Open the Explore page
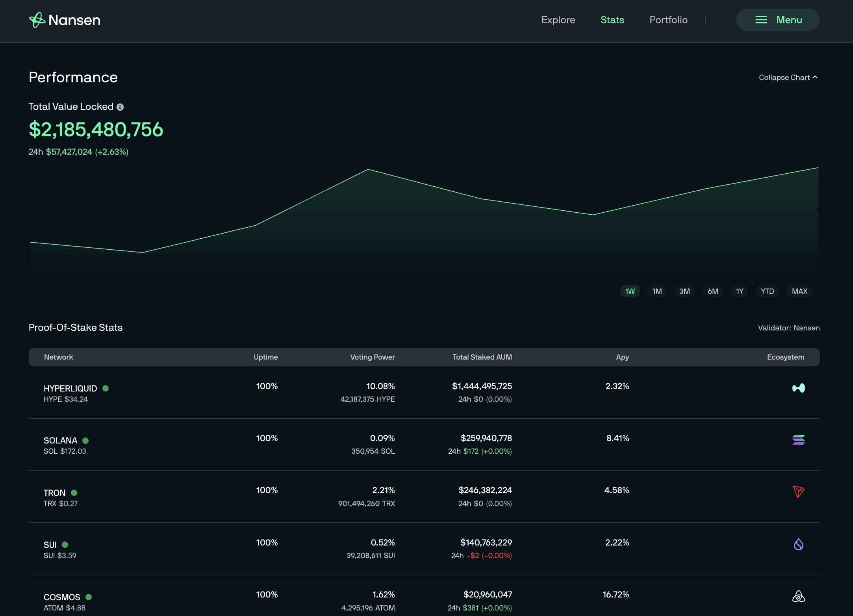853x616 pixels. tap(558, 20)
